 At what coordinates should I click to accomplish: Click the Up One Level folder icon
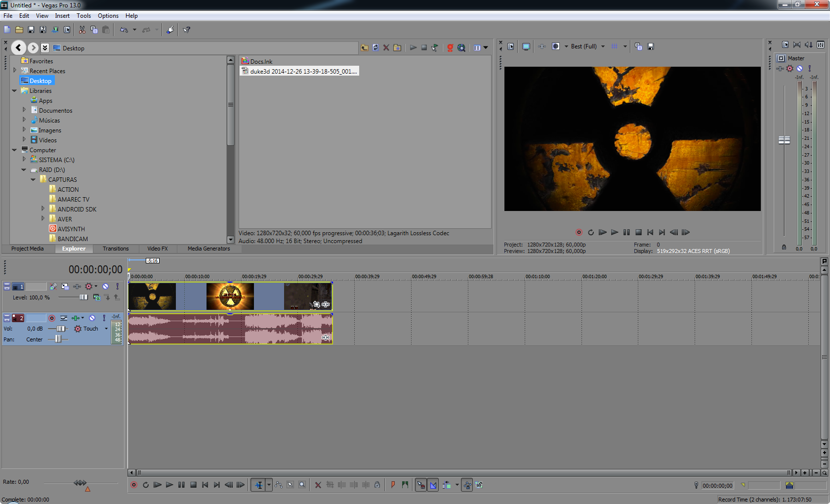coord(365,47)
